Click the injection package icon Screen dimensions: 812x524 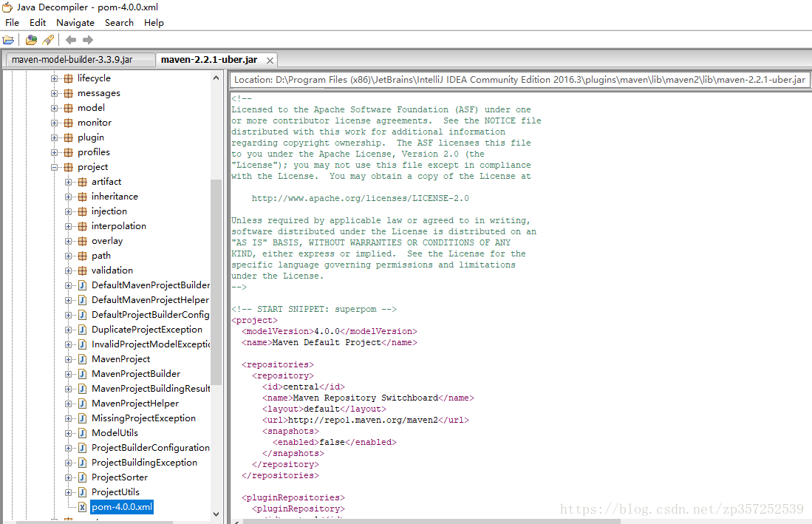82,211
